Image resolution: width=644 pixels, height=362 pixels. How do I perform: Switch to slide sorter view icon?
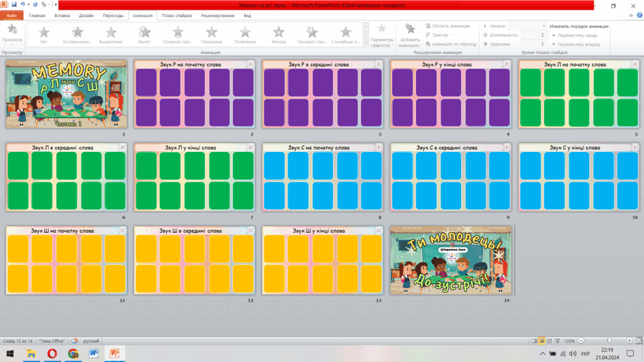click(x=542, y=341)
